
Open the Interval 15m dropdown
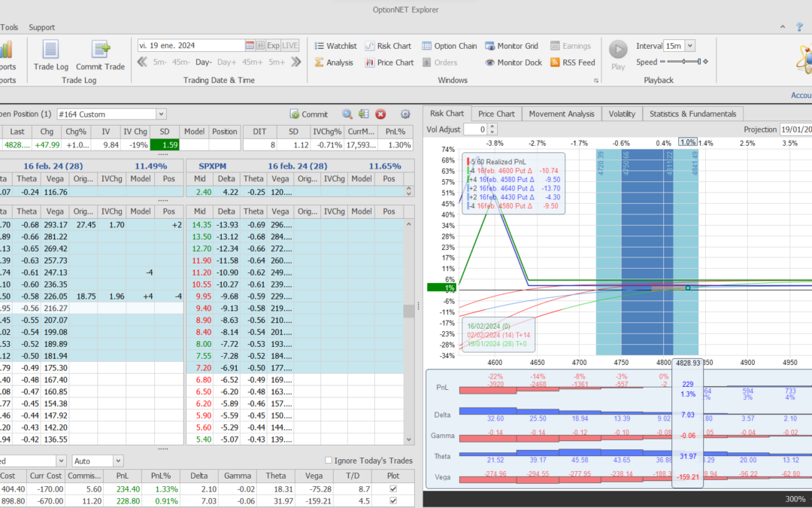coord(690,46)
